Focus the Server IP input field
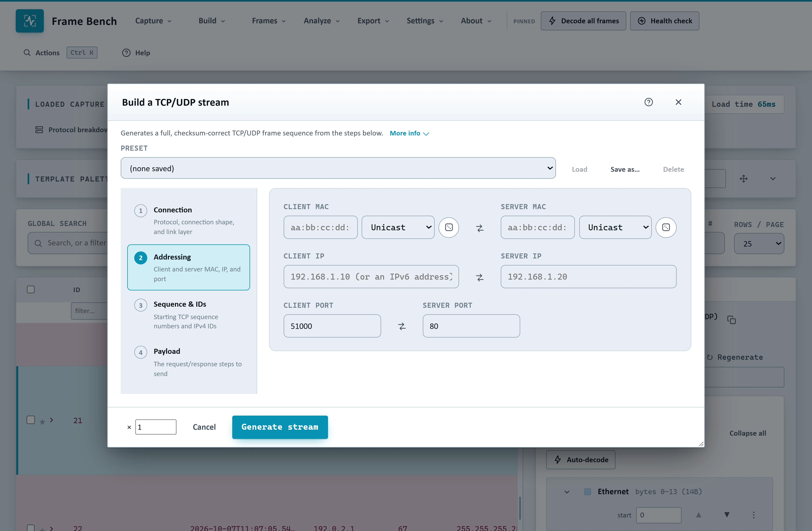Screen dimensions: 812x531 point(588,277)
